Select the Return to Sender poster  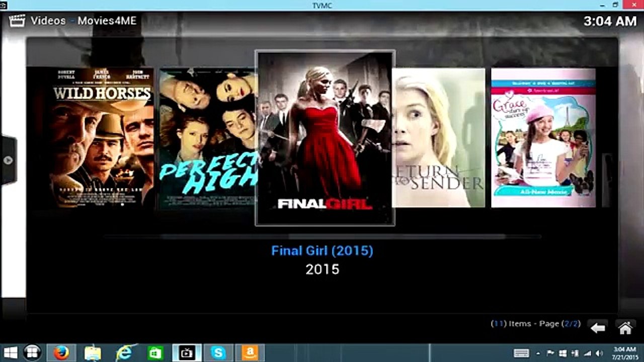click(x=440, y=138)
